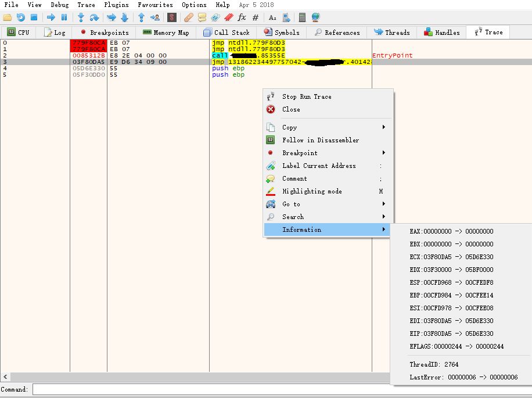Select trace row with address 0085312B

(x=266, y=55)
